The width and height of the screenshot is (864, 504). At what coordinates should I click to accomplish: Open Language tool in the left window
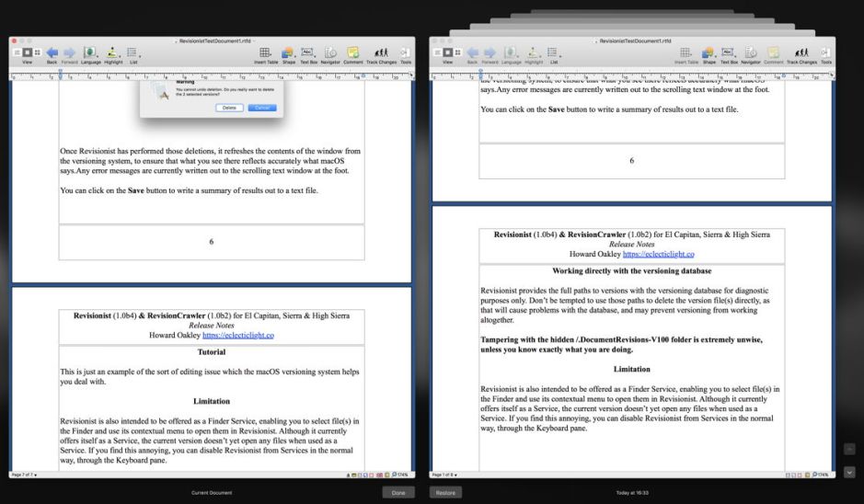point(91,52)
